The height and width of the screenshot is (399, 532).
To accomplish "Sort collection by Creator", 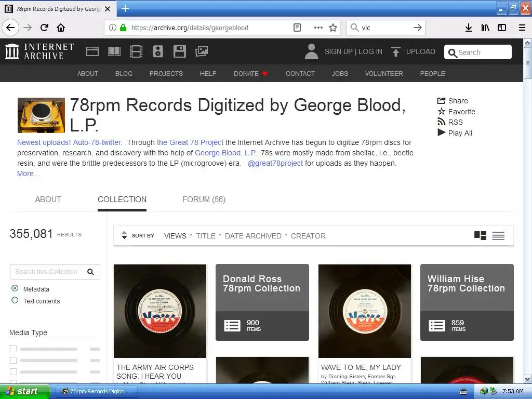I will tap(308, 236).
